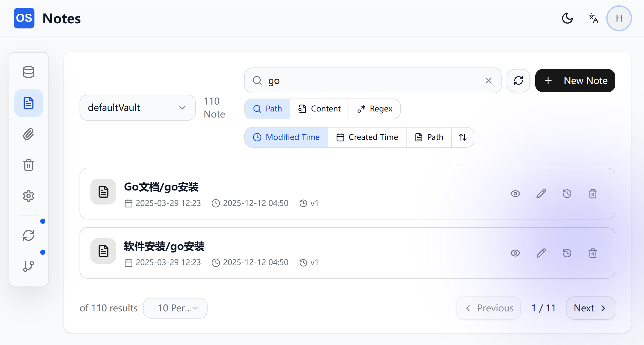Preview Go文档/go安装 note with eye icon
The width and height of the screenshot is (644, 345).
click(x=515, y=194)
